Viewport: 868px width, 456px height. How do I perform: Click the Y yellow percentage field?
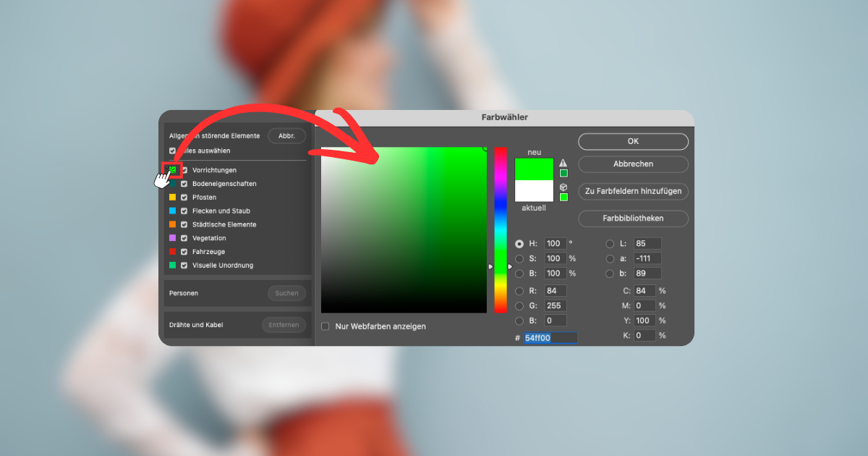pyautogui.click(x=645, y=321)
